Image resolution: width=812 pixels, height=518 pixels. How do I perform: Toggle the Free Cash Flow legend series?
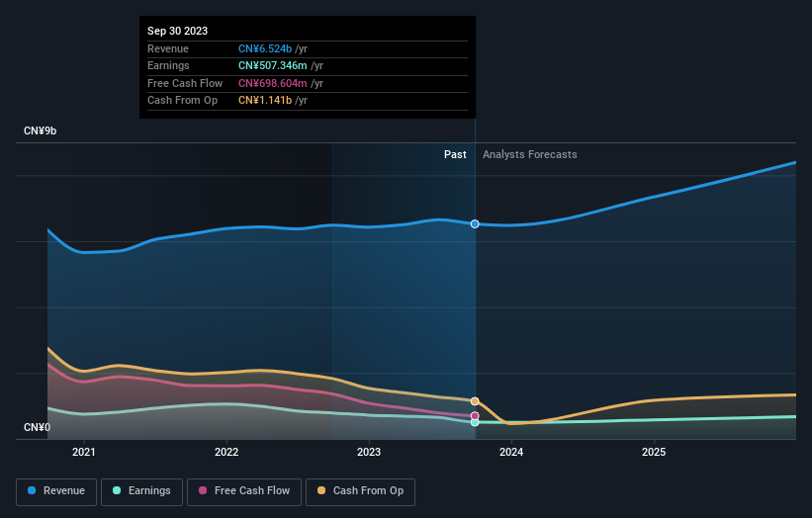[x=244, y=491]
